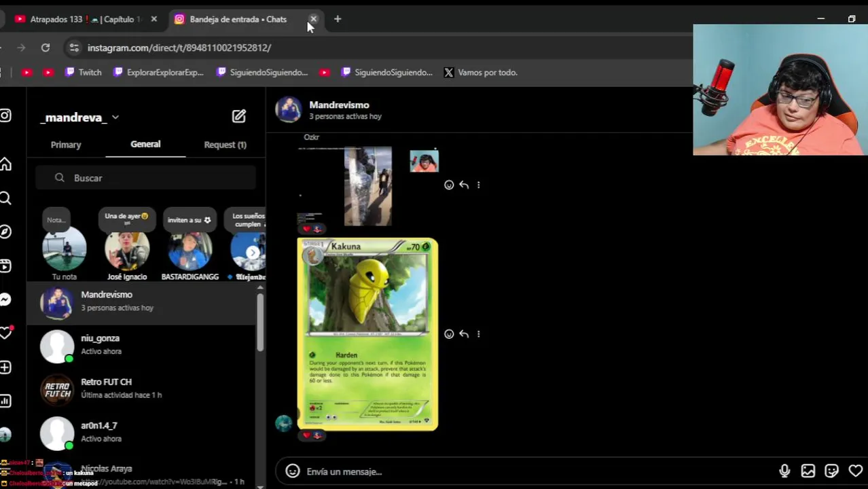The width and height of the screenshot is (868, 489).
Task: Go to Instagram Home via the house icon
Action: [x=5, y=164]
